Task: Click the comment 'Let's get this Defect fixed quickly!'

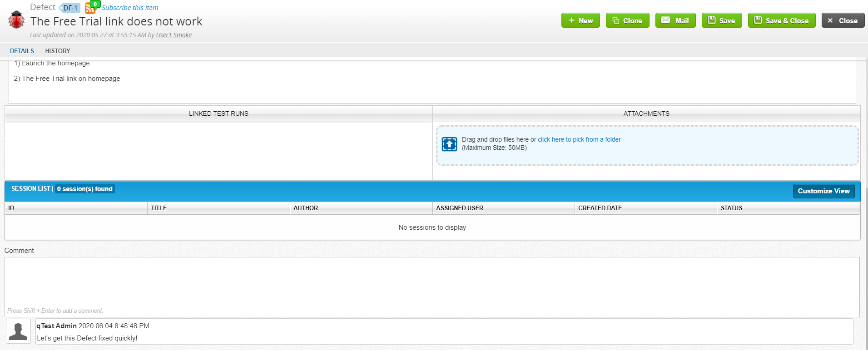Action: tap(87, 338)
